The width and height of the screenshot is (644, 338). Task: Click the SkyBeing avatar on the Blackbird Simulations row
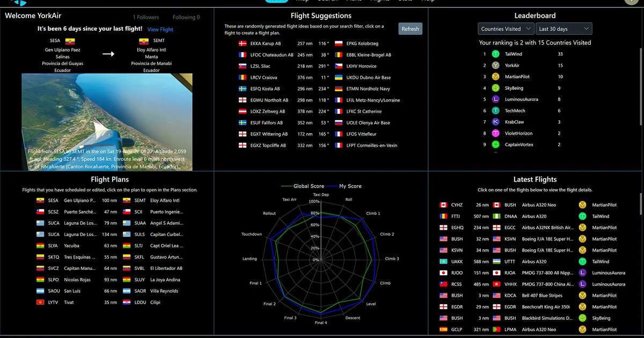582,318
